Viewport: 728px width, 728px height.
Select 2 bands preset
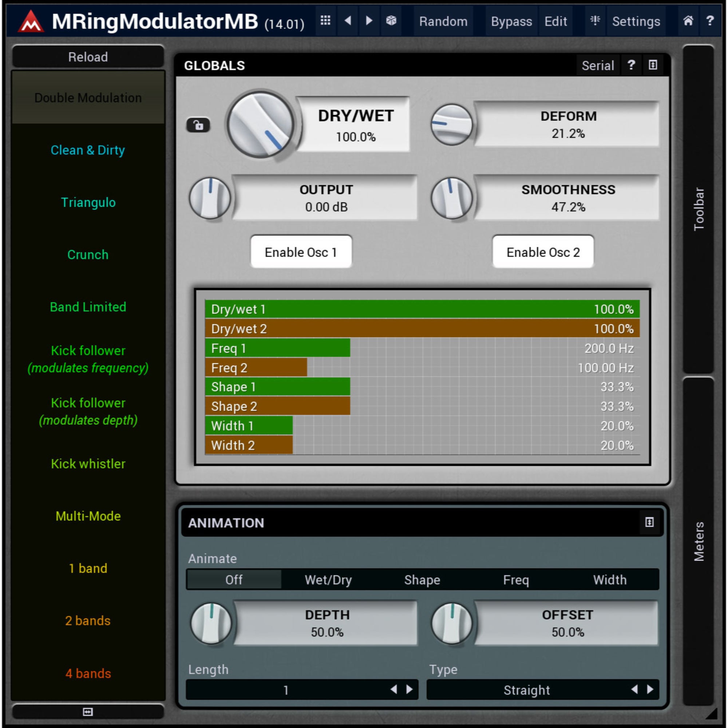[x=88, y=621]
